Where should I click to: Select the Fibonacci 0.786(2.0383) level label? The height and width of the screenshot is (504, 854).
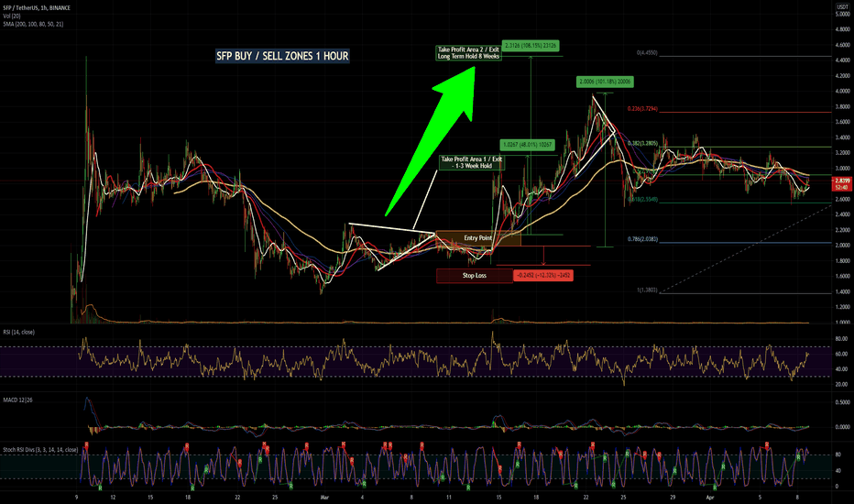coord(642,239)
